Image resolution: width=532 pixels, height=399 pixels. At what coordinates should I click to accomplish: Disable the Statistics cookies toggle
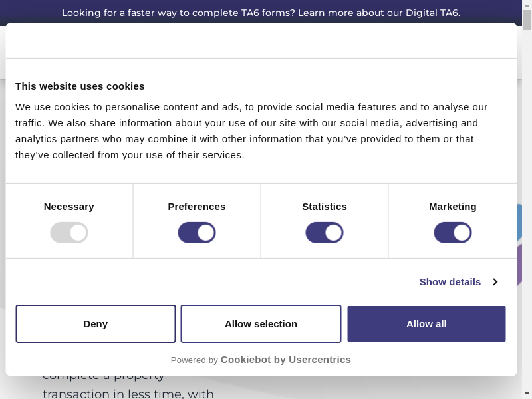pos(325,233)
